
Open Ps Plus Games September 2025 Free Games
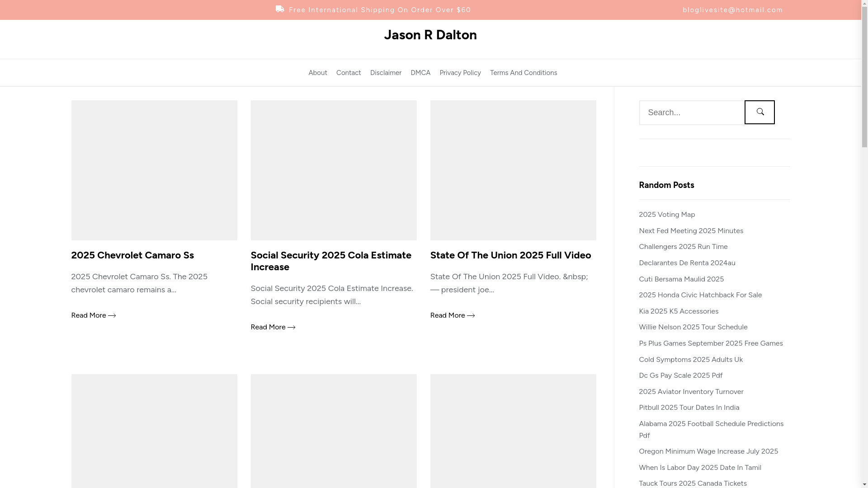pos(711,343)
